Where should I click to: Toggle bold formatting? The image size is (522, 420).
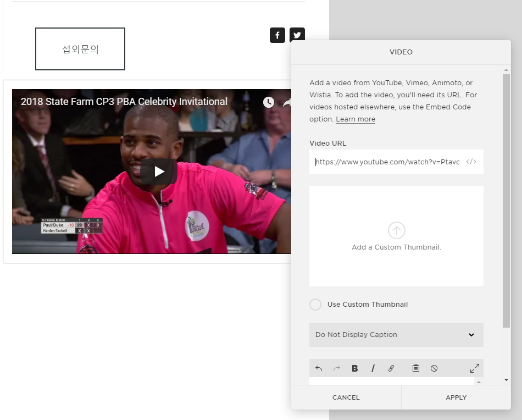click(355, 368)
